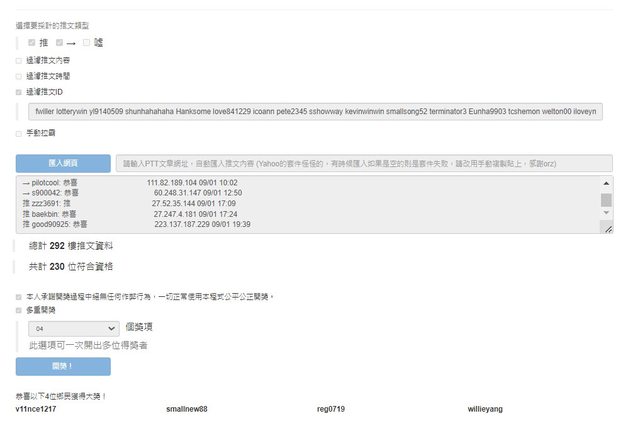Toggle the 推 push type checkbox
Screen dimensions: 640x423
(32, 42)
